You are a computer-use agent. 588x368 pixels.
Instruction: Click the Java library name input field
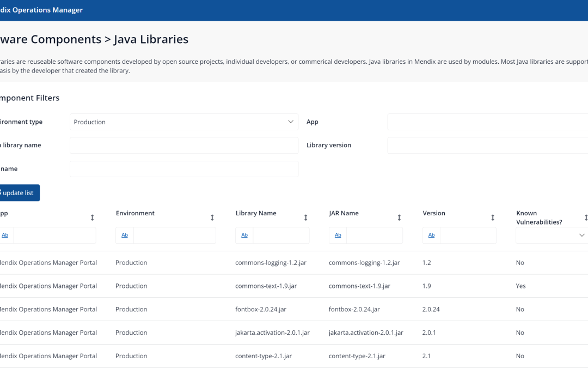click(184, 146)
